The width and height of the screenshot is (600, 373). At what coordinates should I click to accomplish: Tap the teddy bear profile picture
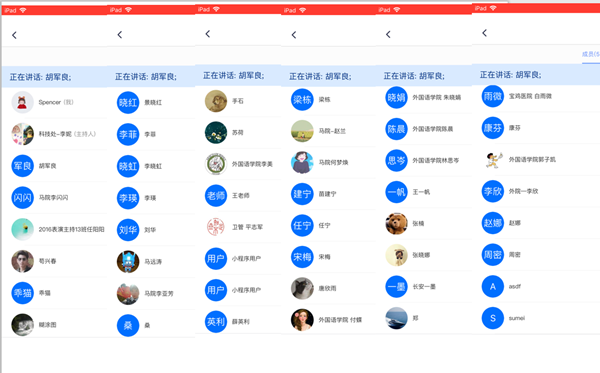(x=396, y=223)
